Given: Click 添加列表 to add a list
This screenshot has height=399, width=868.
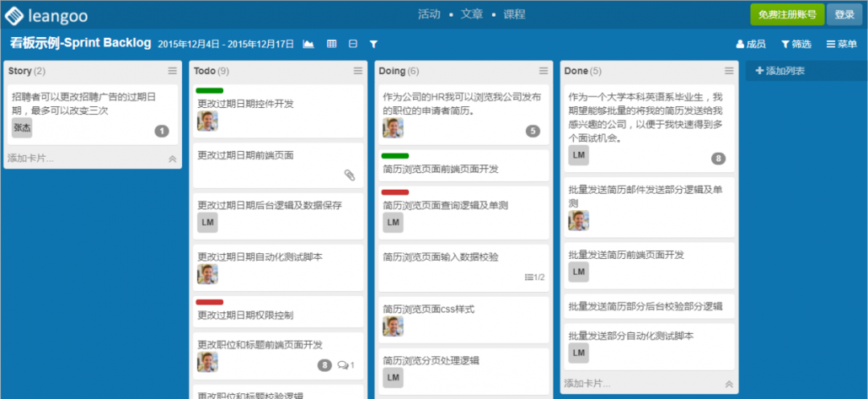Looking at the screenshot, I should point(780,71).
